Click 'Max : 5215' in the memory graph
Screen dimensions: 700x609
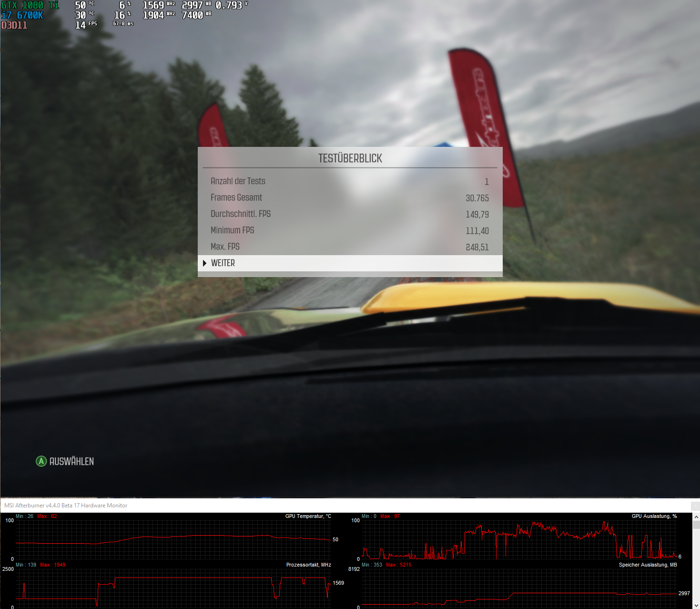click(399, 565)
